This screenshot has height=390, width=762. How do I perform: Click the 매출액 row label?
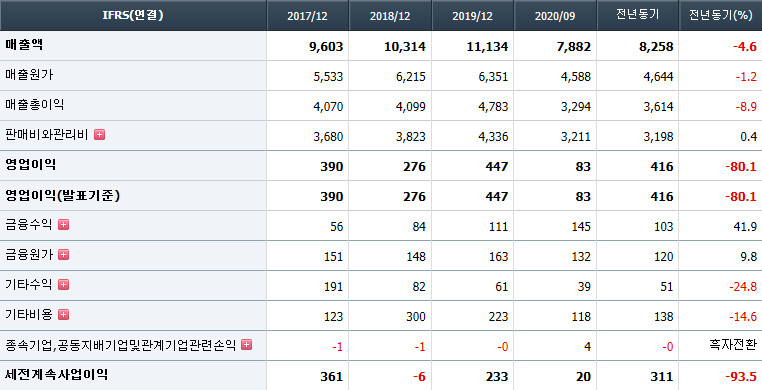[x=24, y=45]
